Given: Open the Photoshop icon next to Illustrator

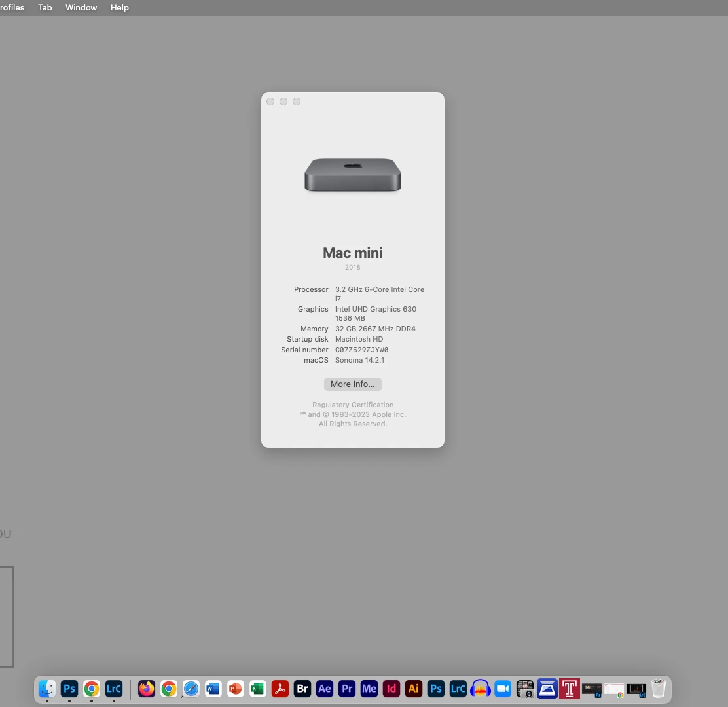Looking at the screenshot, I should (436, 689).
